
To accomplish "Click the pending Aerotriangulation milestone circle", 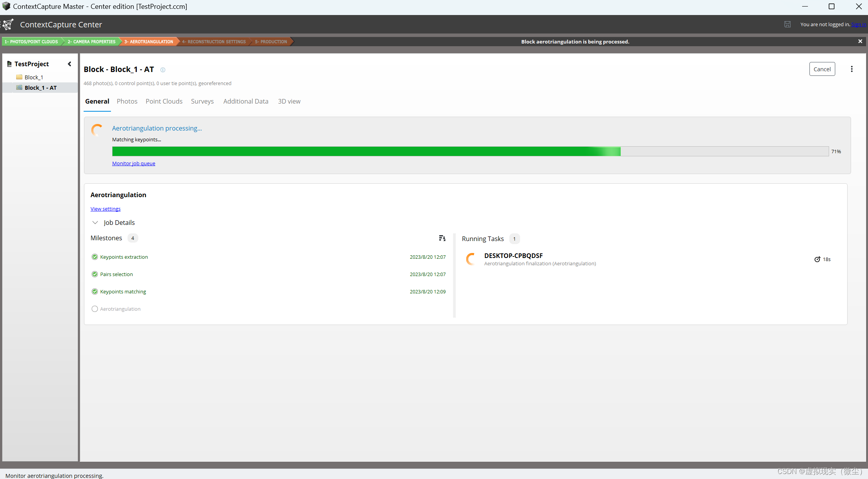I will pos(95,309).
